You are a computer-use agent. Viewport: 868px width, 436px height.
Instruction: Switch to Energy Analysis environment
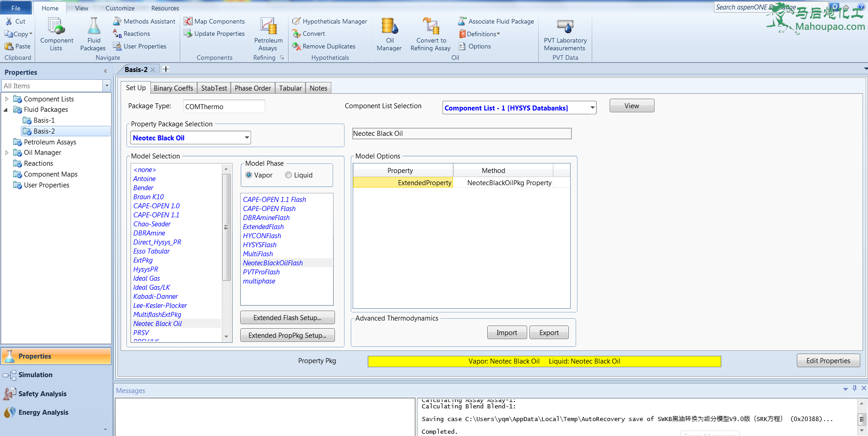pos(56,412)
